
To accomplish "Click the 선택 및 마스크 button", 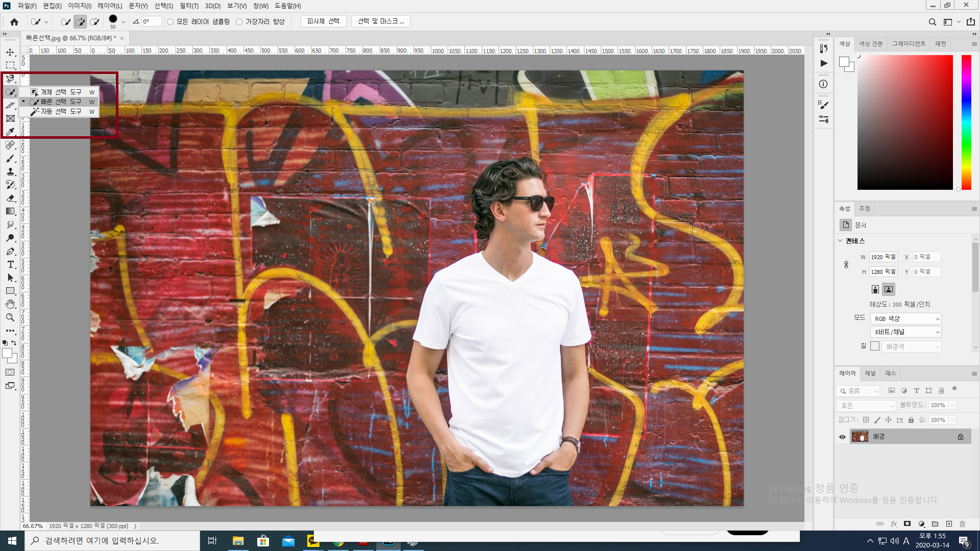I will point(381,21).
